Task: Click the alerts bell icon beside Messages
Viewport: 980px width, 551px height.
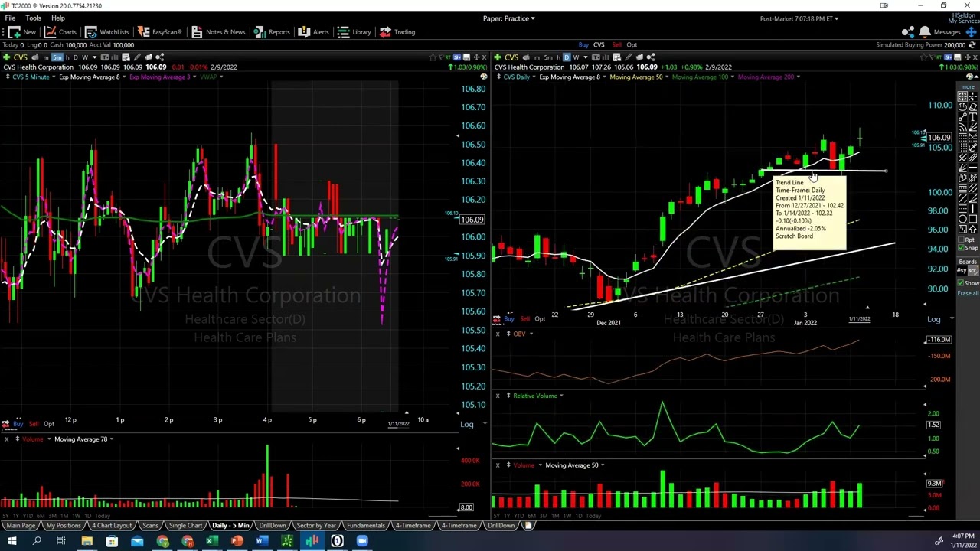Action: click(925, 31)
